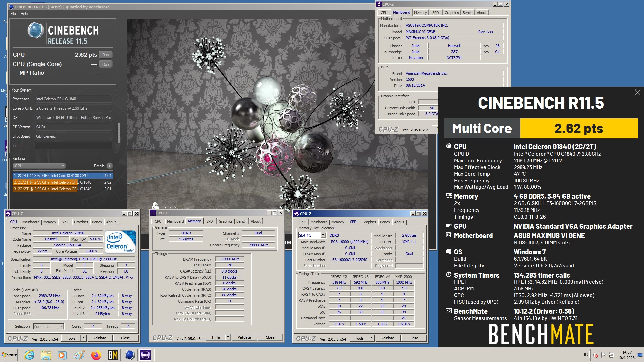Click the System Timers clock icon
This screenshot has height=362, width=644.
(448, 275)
